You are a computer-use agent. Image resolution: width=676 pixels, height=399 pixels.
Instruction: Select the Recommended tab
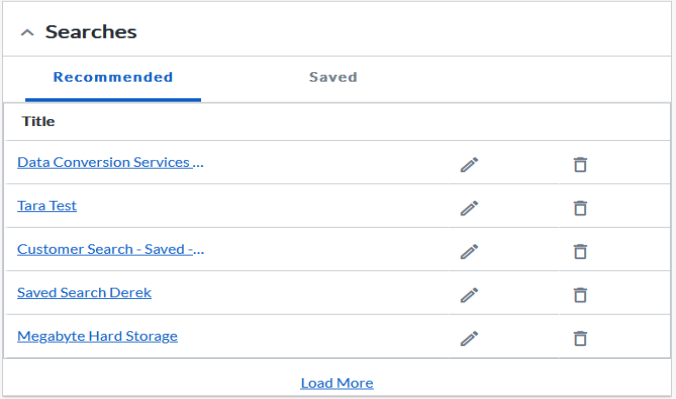point(113,77)
